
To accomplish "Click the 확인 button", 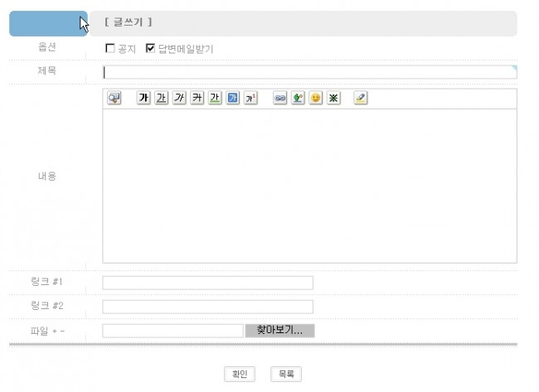I will [240, 374].
